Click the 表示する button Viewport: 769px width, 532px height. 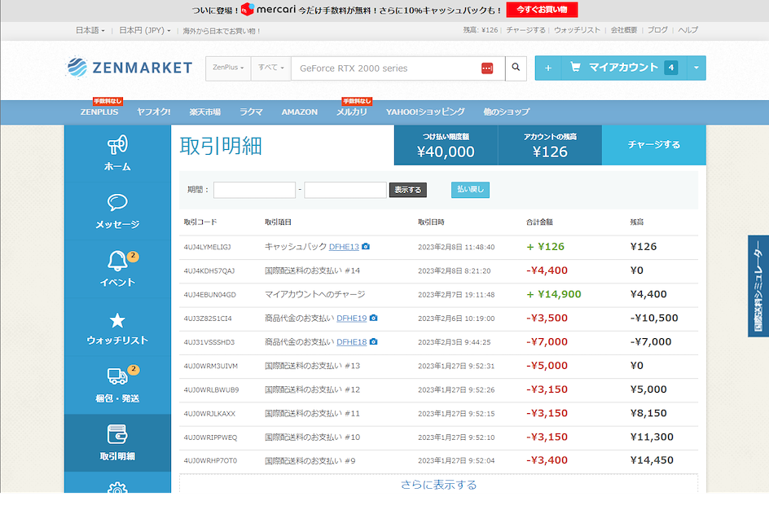(408, 190)
